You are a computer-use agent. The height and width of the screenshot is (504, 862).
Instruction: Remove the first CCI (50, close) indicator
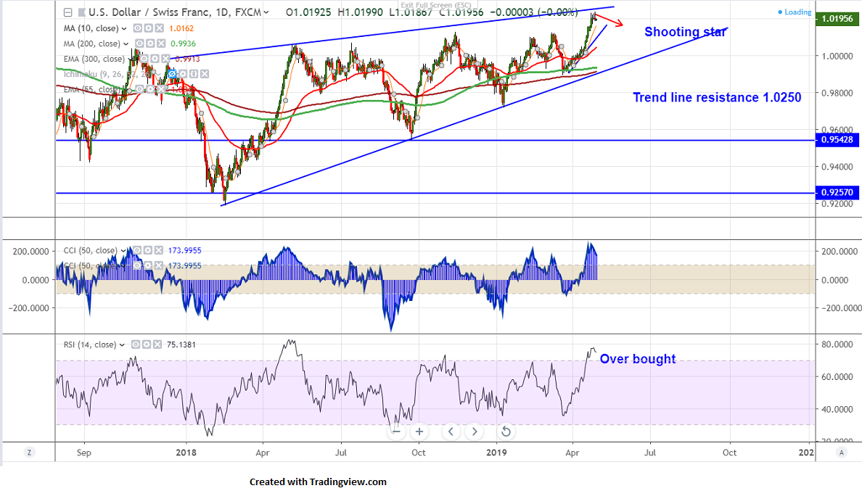(158, 250)
